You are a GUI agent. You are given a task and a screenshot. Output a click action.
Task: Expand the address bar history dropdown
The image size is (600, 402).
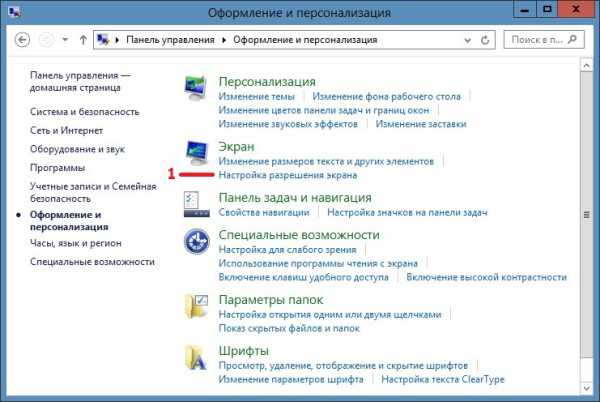click(467, 40)
